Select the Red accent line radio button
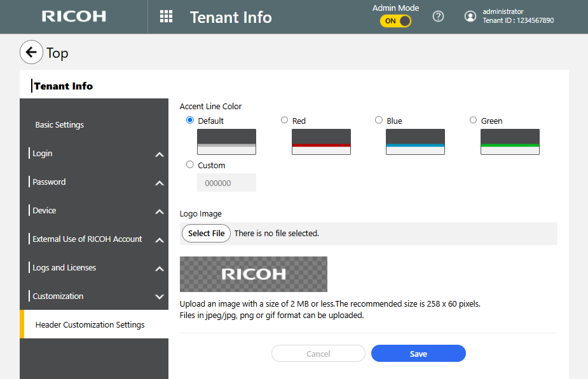588x379 pixels. [284, 120]
